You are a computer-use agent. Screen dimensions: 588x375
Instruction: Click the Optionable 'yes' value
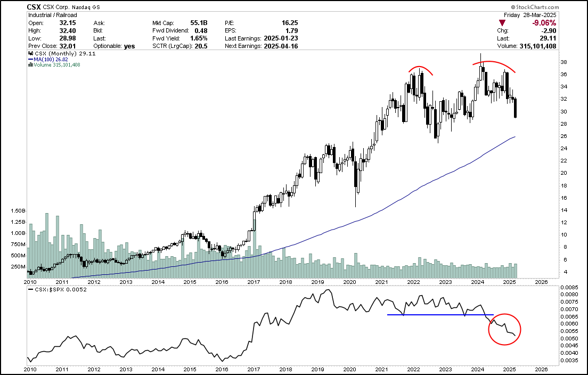pyautogui.click(x=129, y=46)
